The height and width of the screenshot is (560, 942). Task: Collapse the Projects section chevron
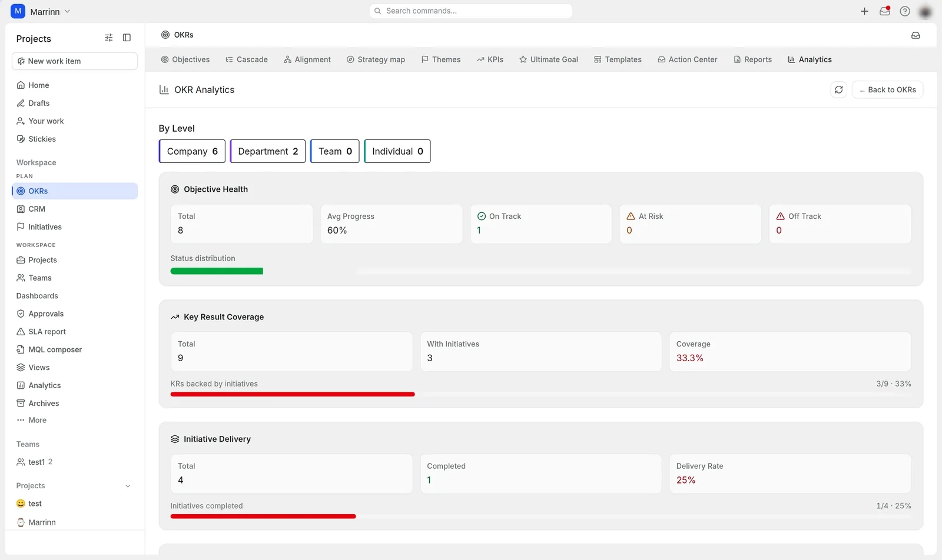pos(128,486)
